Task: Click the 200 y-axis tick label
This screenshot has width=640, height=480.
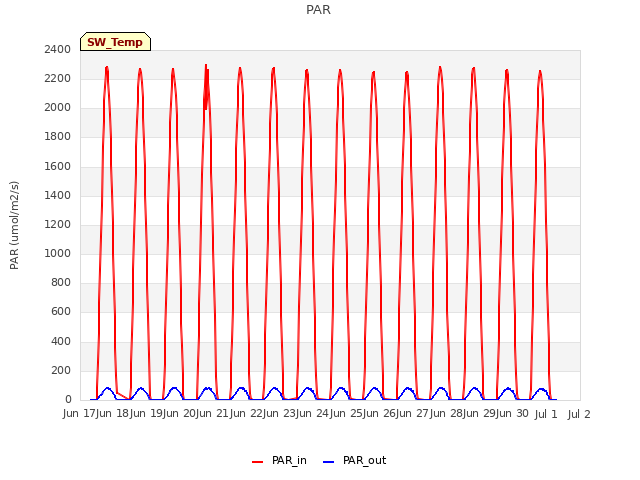Action: coord(61,370)
